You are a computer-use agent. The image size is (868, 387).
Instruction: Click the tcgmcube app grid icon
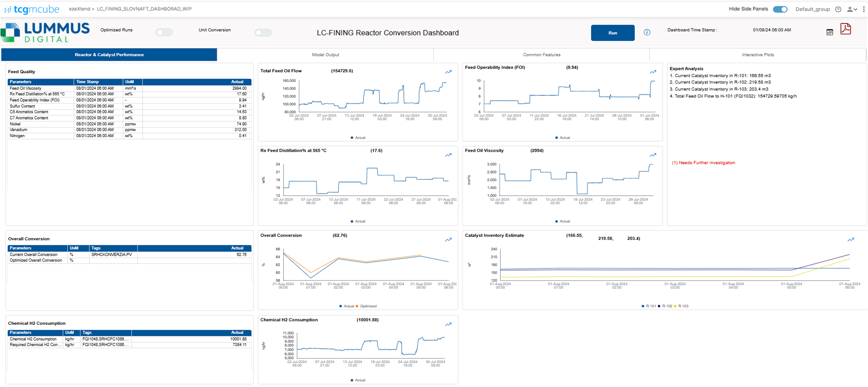point(8,9)
